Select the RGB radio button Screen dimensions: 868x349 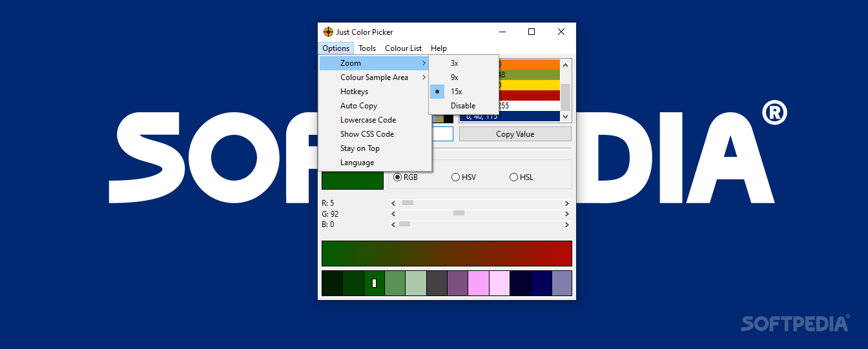(406, 177)
